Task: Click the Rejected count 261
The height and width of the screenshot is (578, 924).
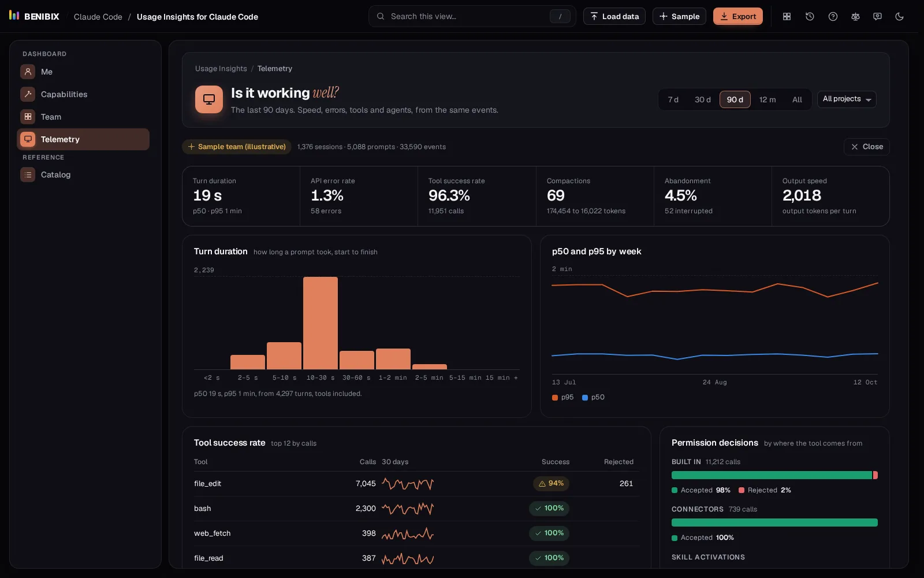Action: pos(627,484)
